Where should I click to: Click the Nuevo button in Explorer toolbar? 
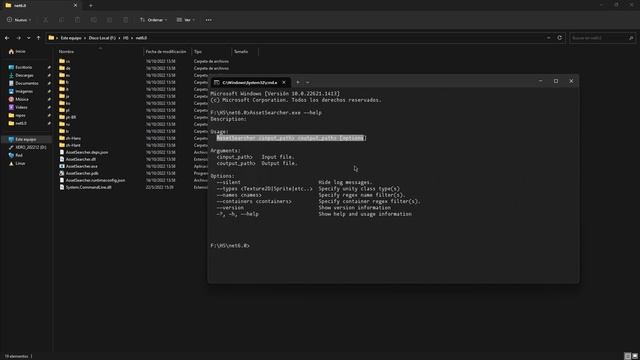coord(19,20)
